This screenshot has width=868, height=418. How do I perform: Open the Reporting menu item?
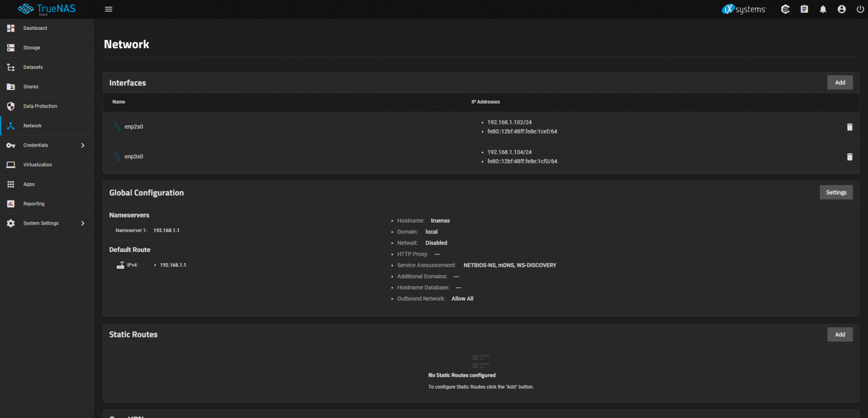34,204
